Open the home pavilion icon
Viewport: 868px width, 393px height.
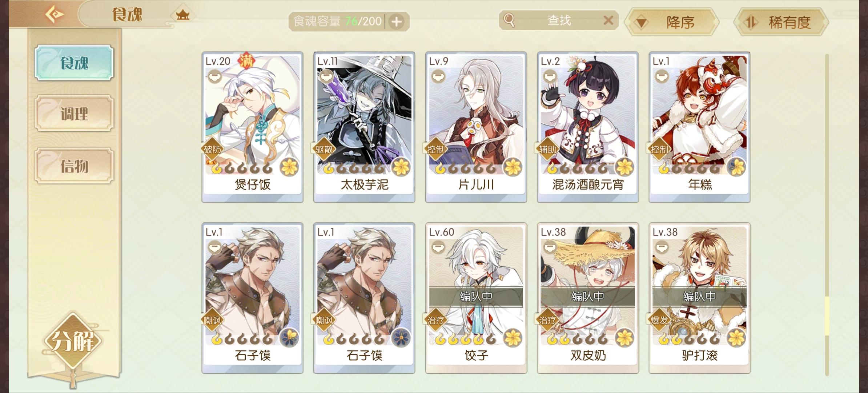click(182, 15)
